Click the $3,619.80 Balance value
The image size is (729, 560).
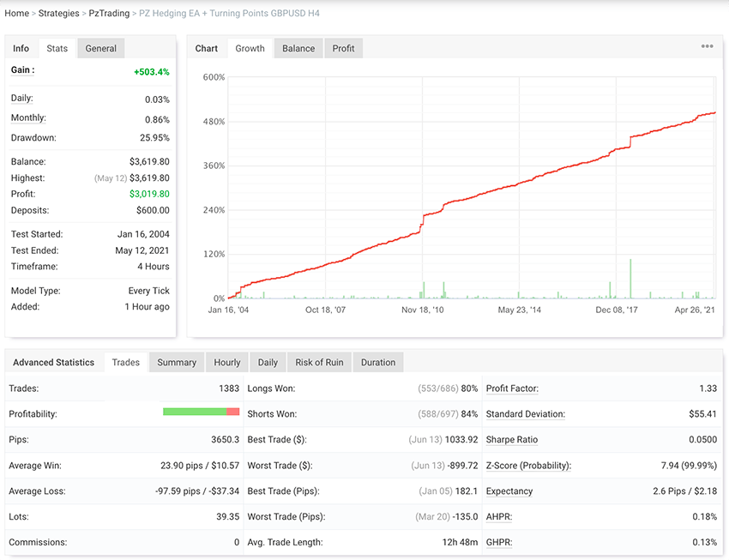[149, 162]
